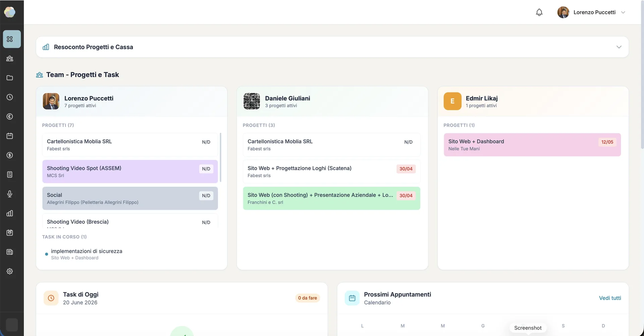The width and height of the screenshot is (644, 336).
Task: Click Edmir Likaj's orange E avatar
Action: (452, 101)
